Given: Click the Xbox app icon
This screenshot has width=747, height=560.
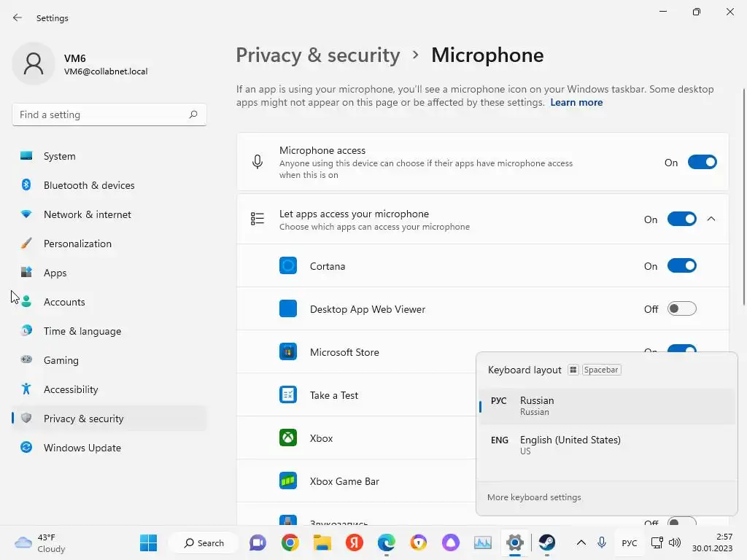Looking at the screenshot, I should coord(287,437).
